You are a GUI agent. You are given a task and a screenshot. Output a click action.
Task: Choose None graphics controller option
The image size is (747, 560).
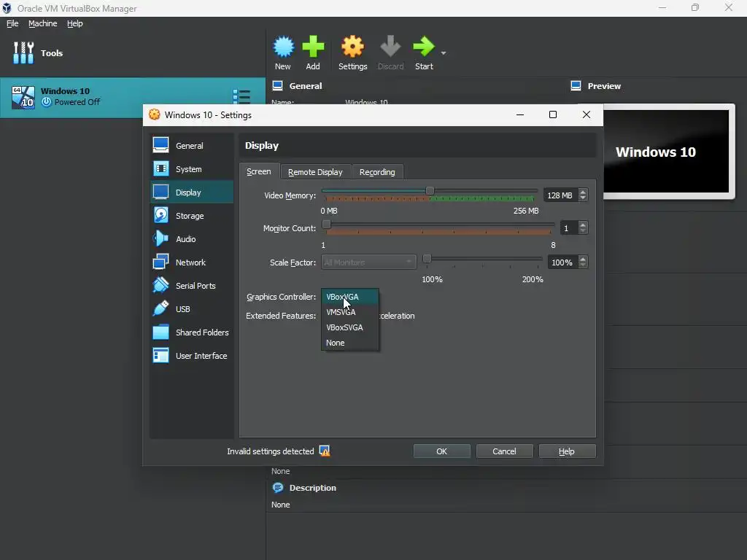pos(350,343)
